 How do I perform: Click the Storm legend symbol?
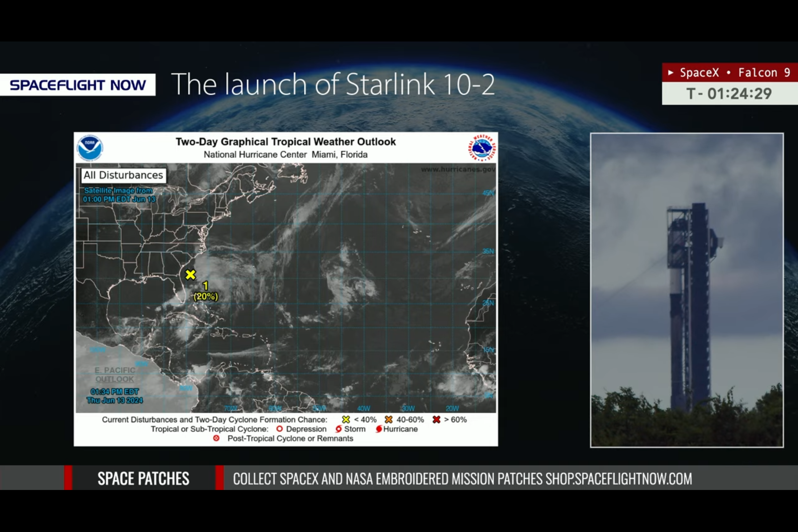338,429
